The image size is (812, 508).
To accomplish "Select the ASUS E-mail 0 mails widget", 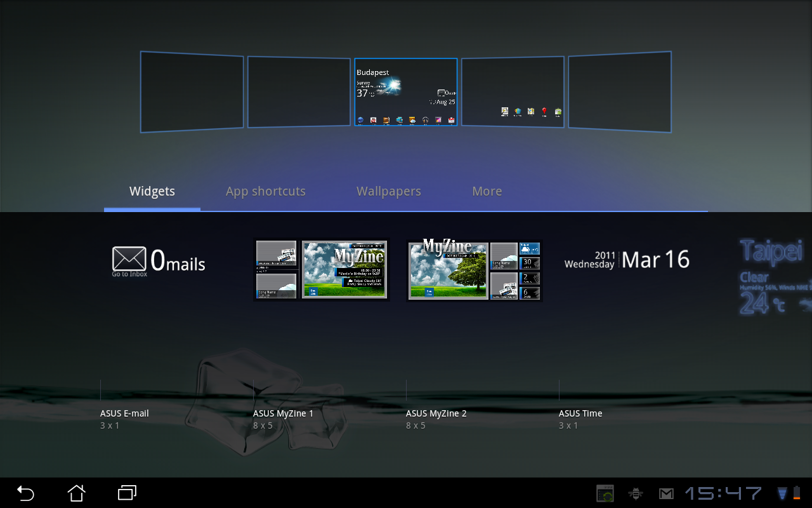I will [x=159, y=261].
